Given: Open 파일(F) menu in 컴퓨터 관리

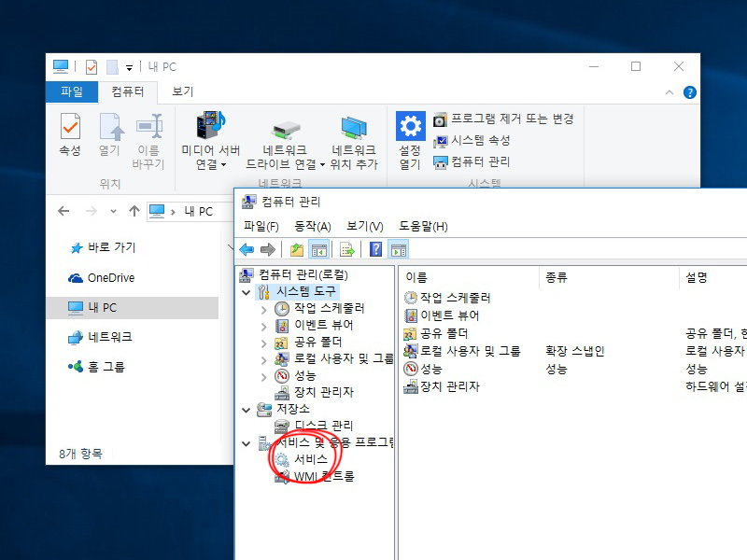Looking at the screenshot, I should tap(261, 226).
